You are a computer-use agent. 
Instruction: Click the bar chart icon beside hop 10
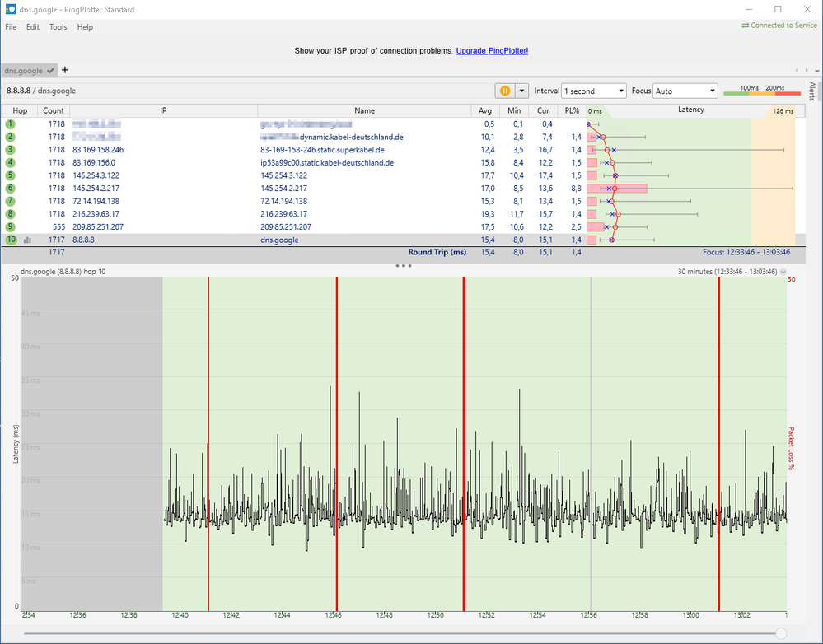pos(26,240)
